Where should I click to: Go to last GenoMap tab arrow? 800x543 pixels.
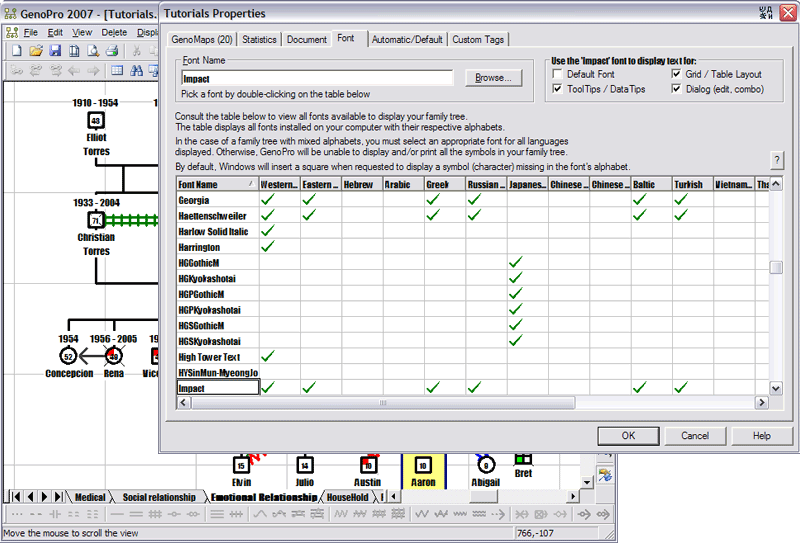pyautogui.click(x=59, y=497)
